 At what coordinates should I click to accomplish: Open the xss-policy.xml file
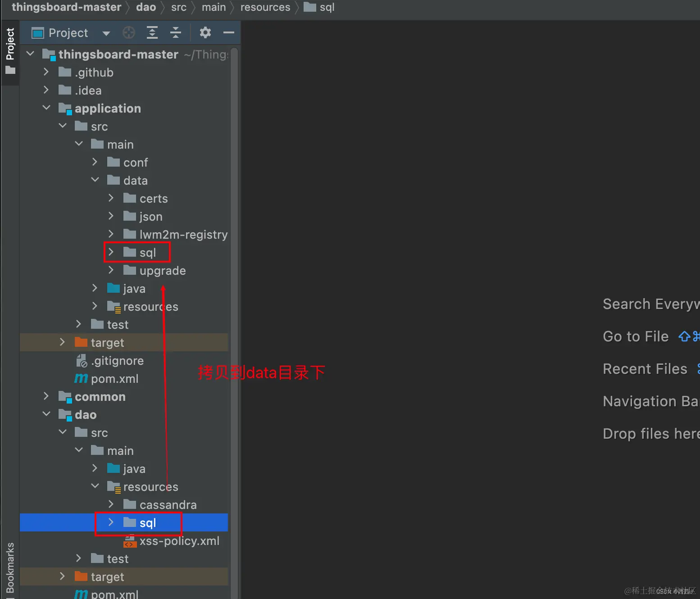tap(172, 540)
